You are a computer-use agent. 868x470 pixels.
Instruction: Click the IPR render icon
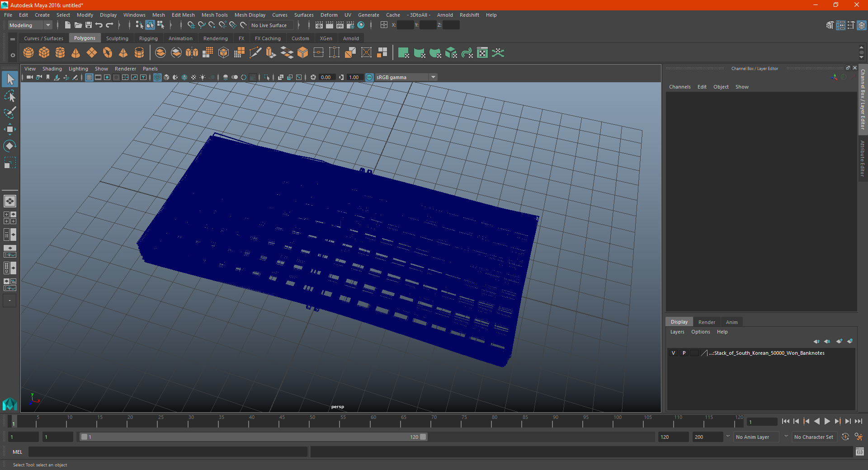(340, 25)
